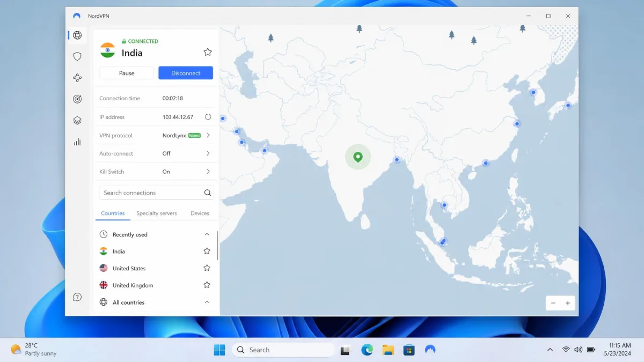Click the Fastest badge next to NordLynx
The width and height of the screenshot is (644, 362).
coord(194,136)
